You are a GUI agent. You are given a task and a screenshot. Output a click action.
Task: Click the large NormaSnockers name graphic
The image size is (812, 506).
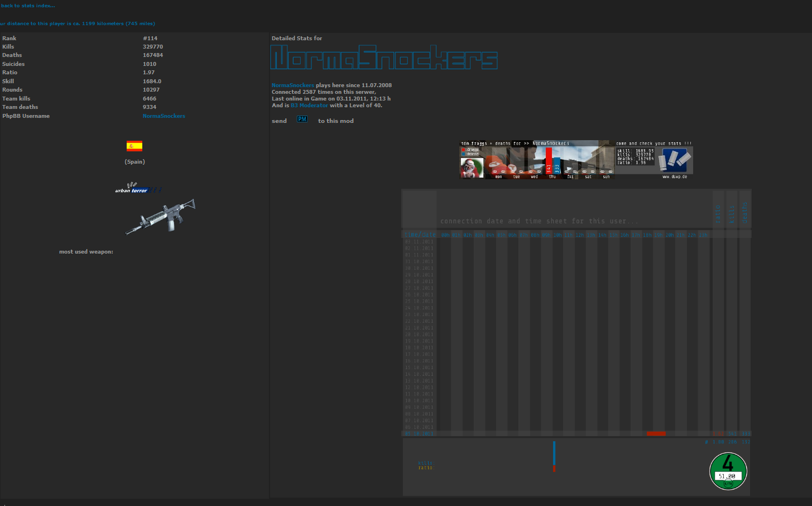click(384, 58)
